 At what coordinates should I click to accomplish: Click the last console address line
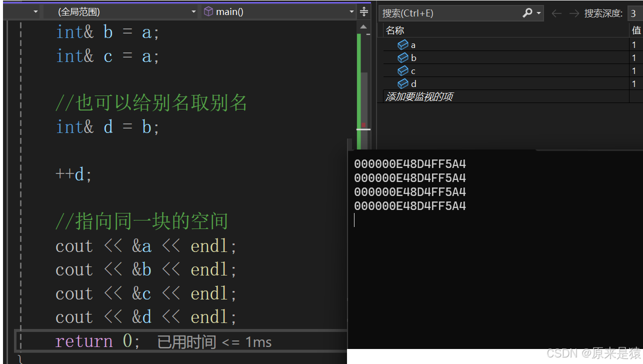[410, 206]
